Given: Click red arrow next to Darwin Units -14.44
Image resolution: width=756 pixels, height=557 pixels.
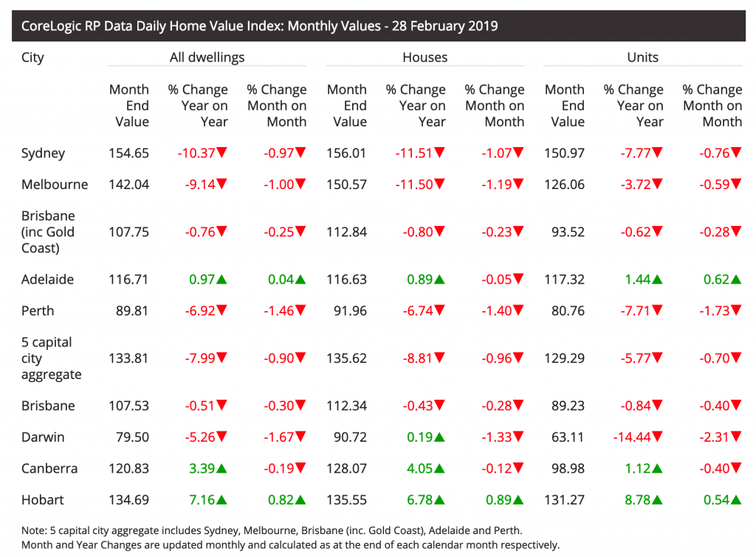Looking at the screenshot, I should (658, 437).
